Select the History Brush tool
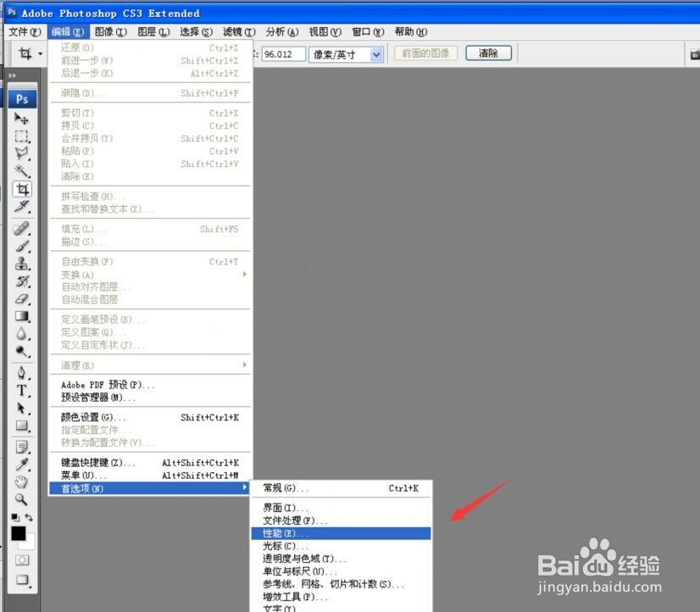700x612 pixels. click(21, 281)
